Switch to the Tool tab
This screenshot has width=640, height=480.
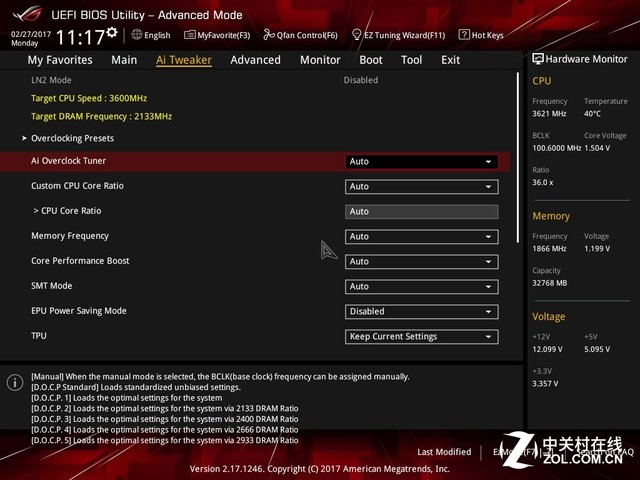411,60
